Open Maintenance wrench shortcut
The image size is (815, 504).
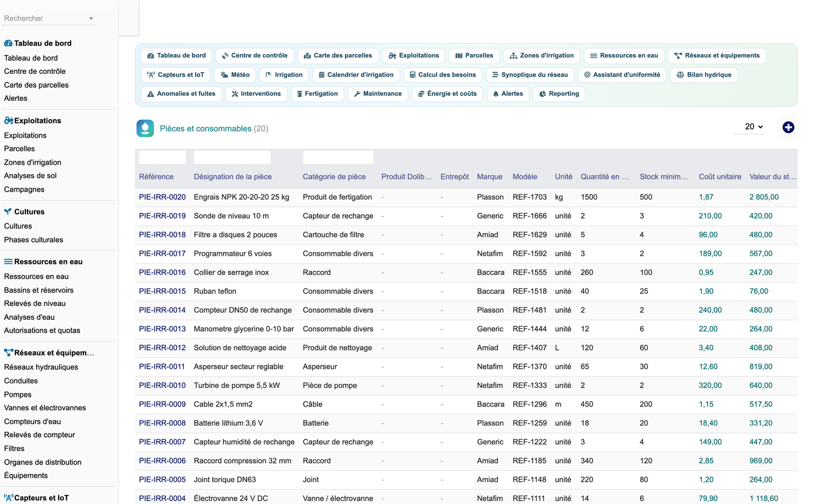[377, 94]
